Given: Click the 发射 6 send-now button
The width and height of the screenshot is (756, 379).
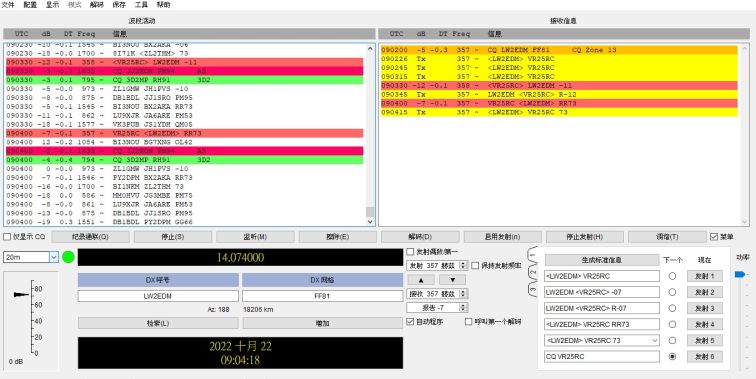Looking at the screenshot, I should 704,357.
